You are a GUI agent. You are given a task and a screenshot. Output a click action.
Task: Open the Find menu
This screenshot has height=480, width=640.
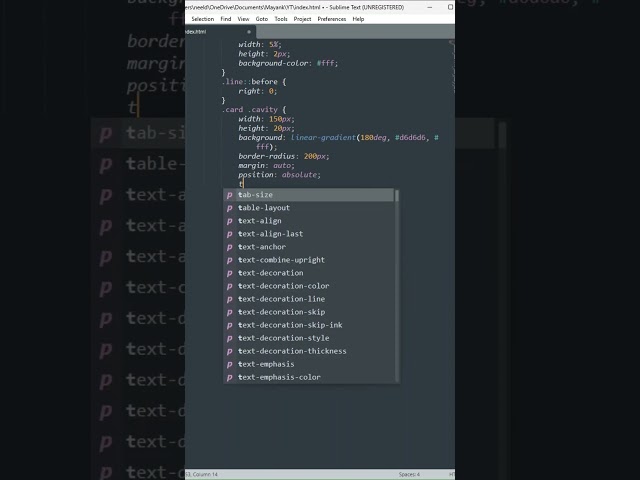[x=226, y=19]
